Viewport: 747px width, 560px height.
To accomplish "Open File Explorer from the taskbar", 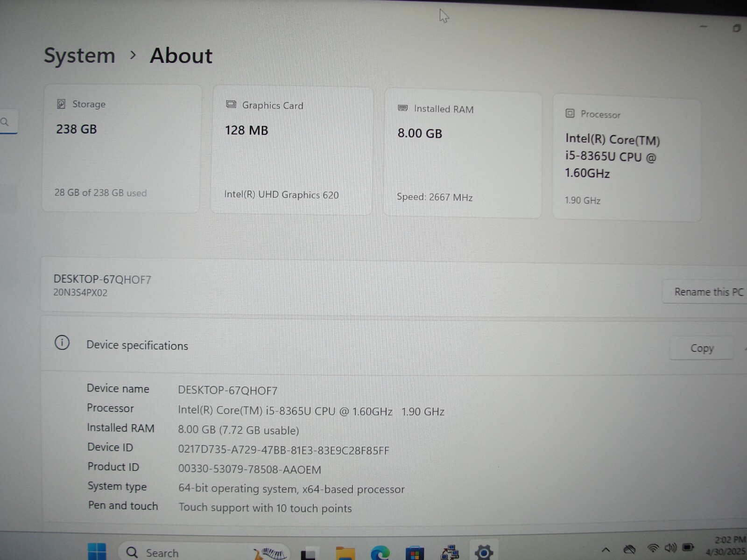I will coord(345,553).
